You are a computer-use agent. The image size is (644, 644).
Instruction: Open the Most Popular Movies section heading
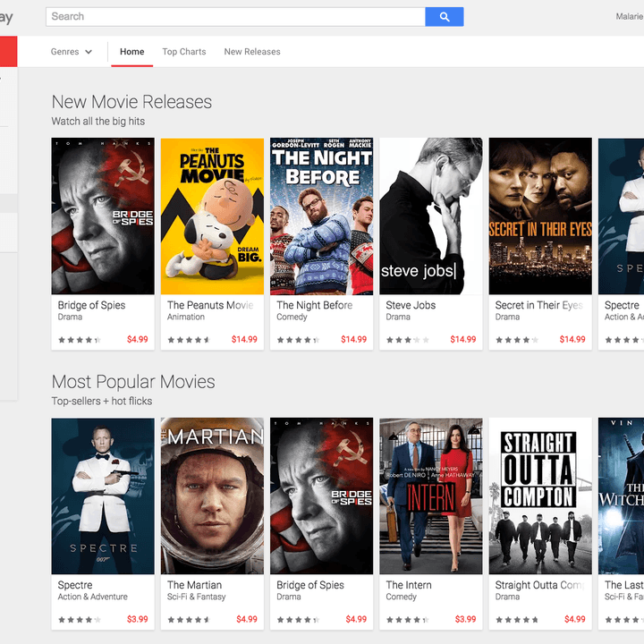[133, 382]
